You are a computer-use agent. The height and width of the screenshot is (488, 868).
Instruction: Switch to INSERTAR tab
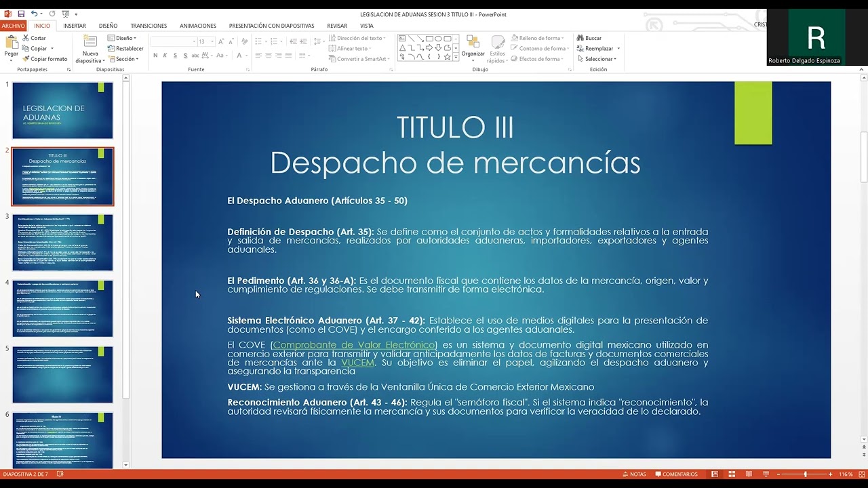75,26
